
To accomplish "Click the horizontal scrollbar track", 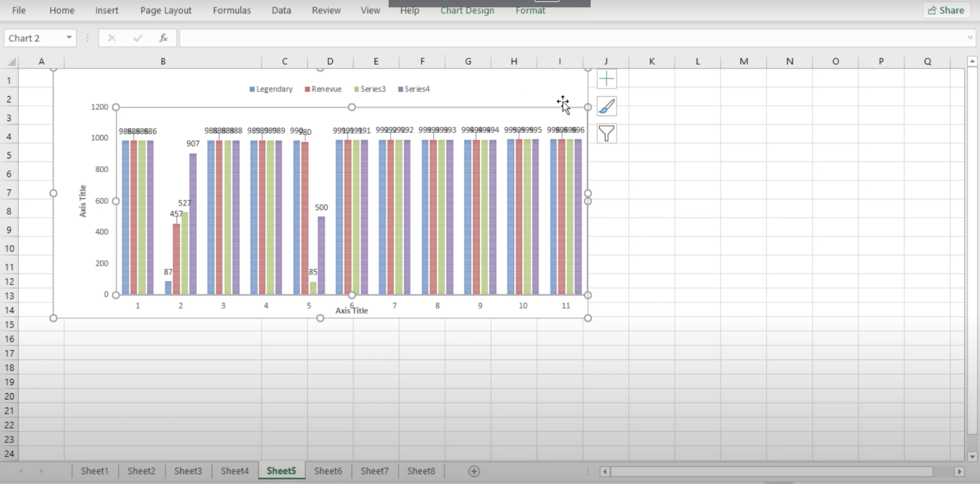I will coord(943,471).
